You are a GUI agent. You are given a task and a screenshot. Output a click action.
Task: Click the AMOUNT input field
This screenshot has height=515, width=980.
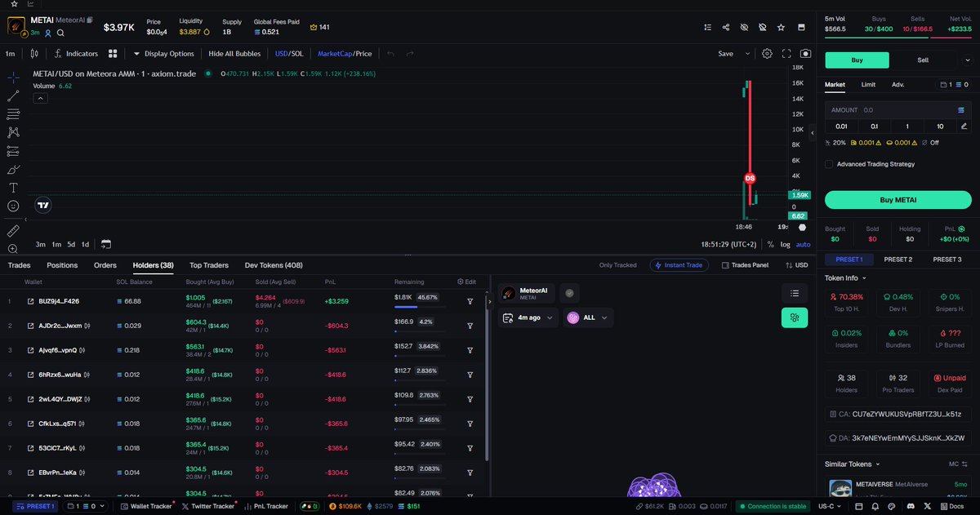pyautogui.click(x=898, y=109)
